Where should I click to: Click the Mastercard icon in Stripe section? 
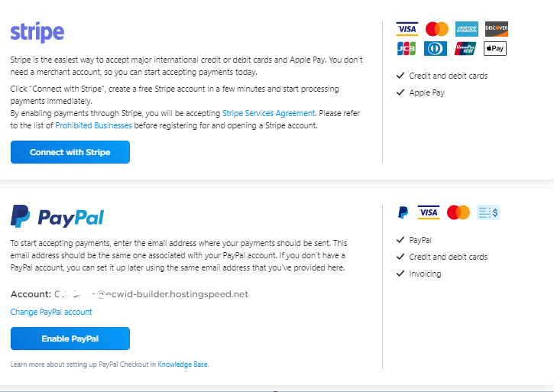click(x=437, y=29)
